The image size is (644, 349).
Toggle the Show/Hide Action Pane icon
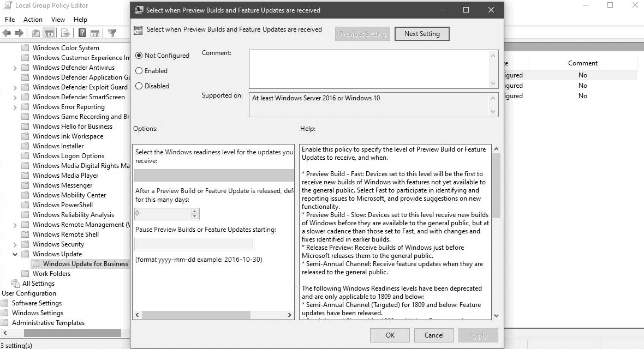[95, 33]
